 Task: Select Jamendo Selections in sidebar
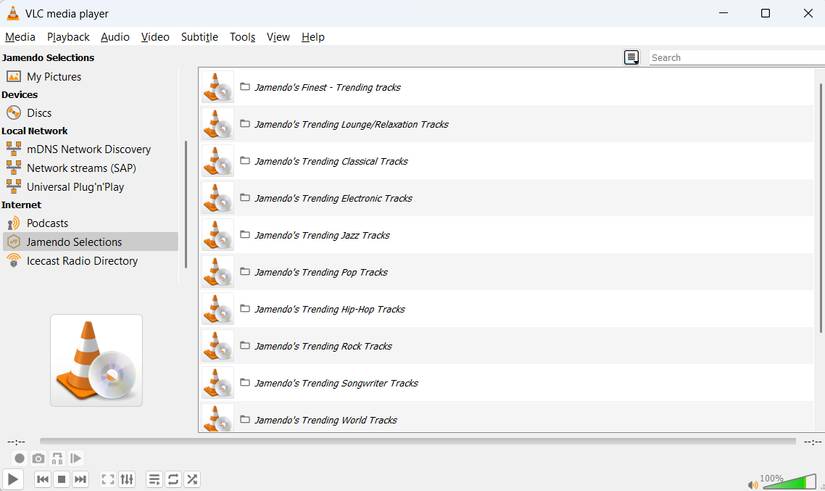[x=90, y=242]
